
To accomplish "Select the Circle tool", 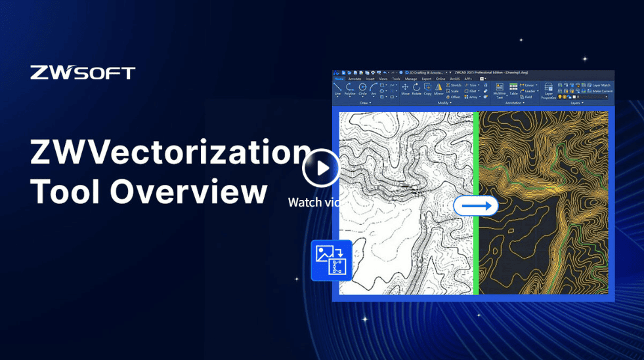I will pyautogui.click(x=362, y=89).
